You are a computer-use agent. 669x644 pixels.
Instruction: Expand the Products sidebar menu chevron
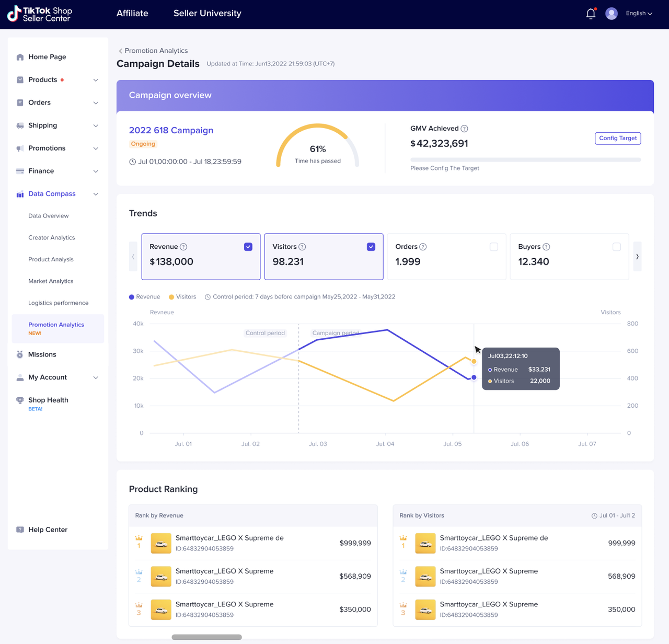(x=96, y=80)
